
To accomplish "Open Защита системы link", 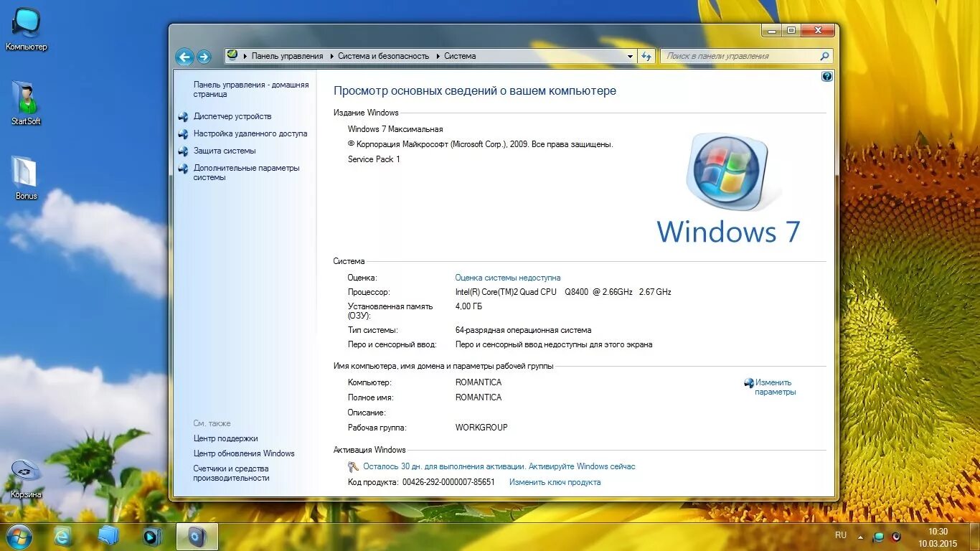I will (225, 151).
